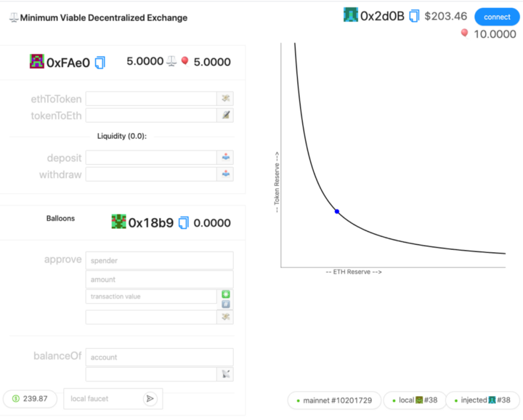This screenshot has height=420, width=523.
Task: Copy the 0x18b9 Balloons address
Action: [184, 223]
